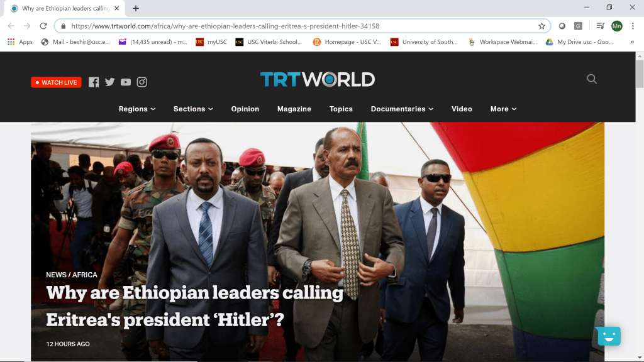Click the site search magnifier icon
Screen dimensions: 644x362
591,79
